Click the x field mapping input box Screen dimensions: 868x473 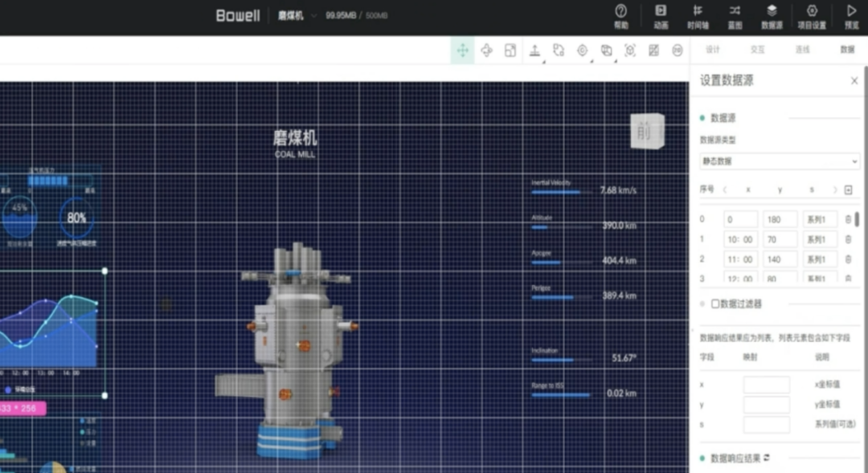[x=766, y=385]
